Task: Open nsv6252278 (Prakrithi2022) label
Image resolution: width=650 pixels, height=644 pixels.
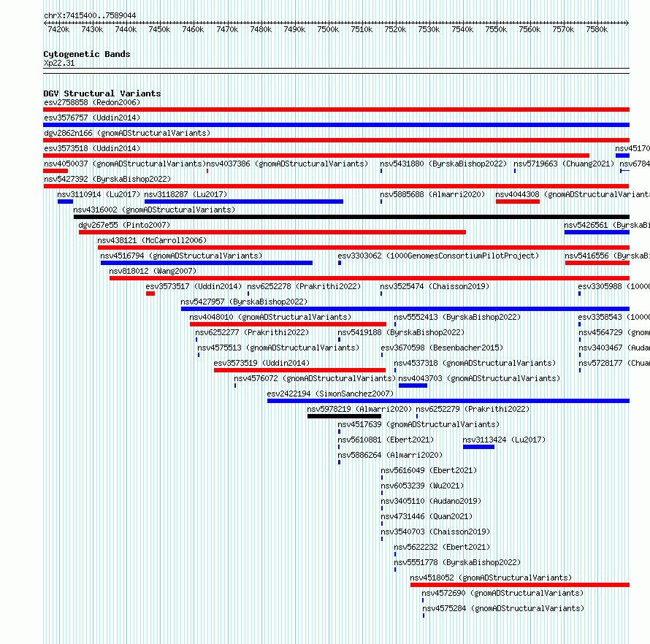Action: tap(304, 286)
